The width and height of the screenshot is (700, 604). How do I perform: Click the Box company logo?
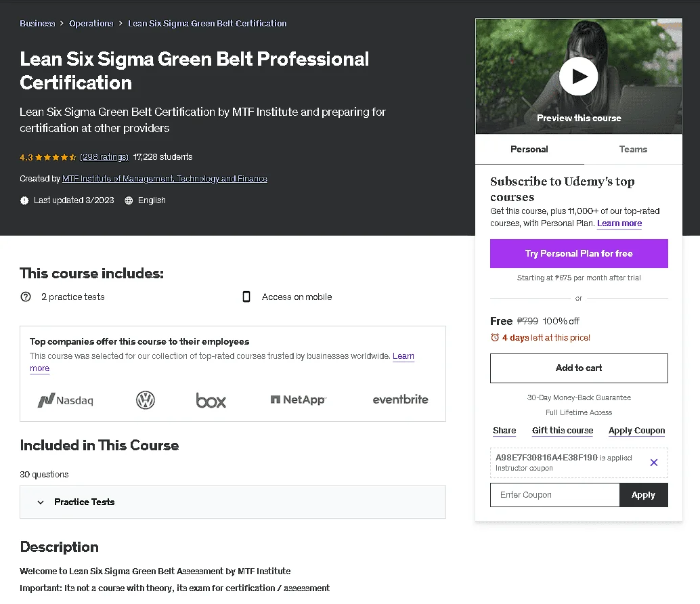(x=211, y=400)
